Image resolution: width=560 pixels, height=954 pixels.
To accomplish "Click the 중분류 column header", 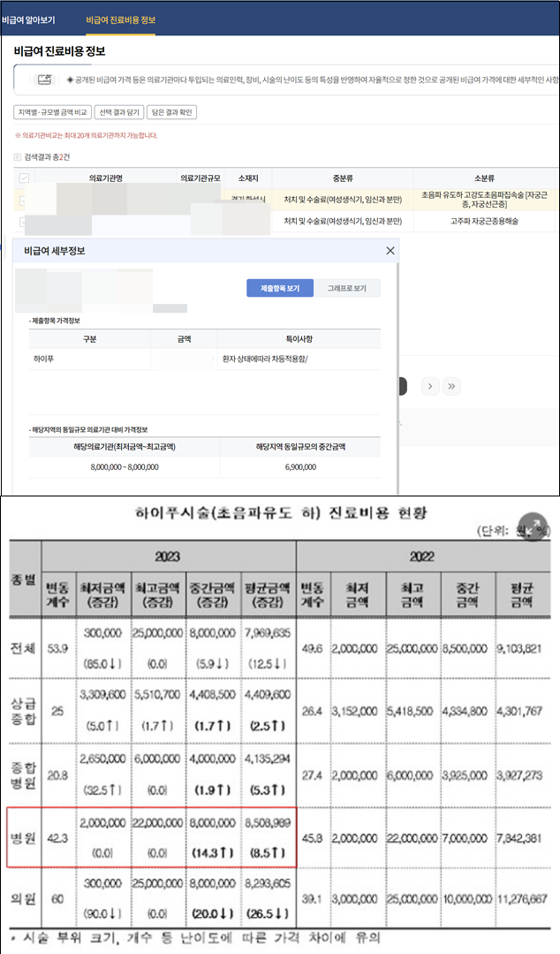I will pyautogui.click(x=343, y=178).
